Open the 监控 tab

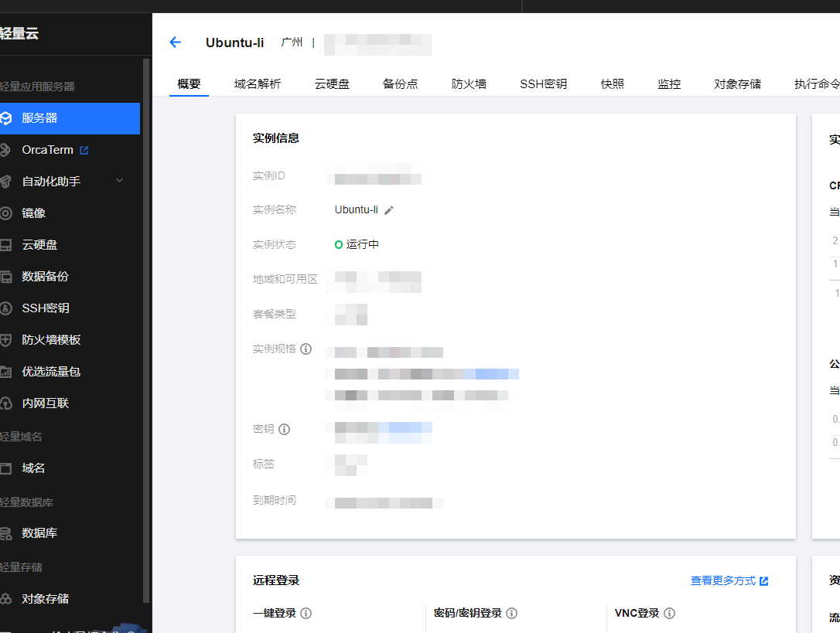pyautogui.click(x=669, y=83)
